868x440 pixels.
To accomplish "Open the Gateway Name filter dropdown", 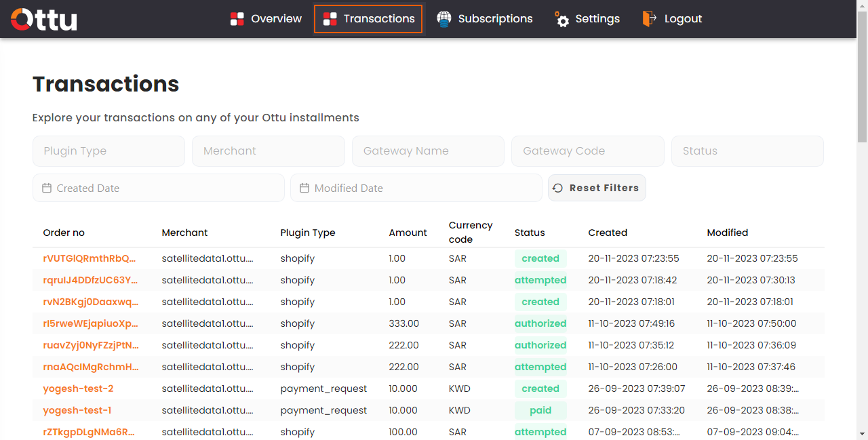I will coord(428,151).
